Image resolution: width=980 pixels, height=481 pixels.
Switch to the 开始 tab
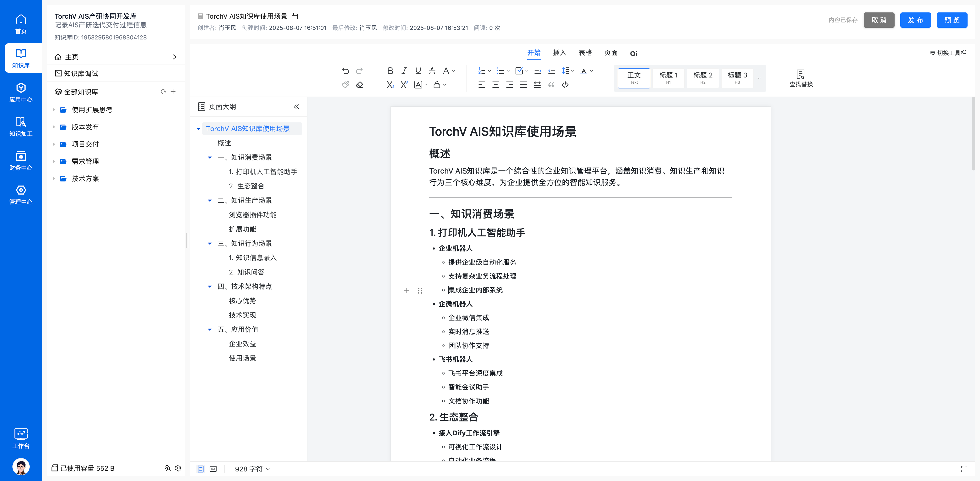point(534,53)
